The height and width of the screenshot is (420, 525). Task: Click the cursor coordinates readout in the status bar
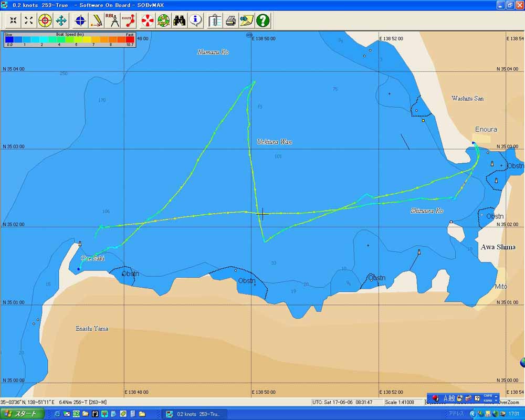click(x=27, y=402)
